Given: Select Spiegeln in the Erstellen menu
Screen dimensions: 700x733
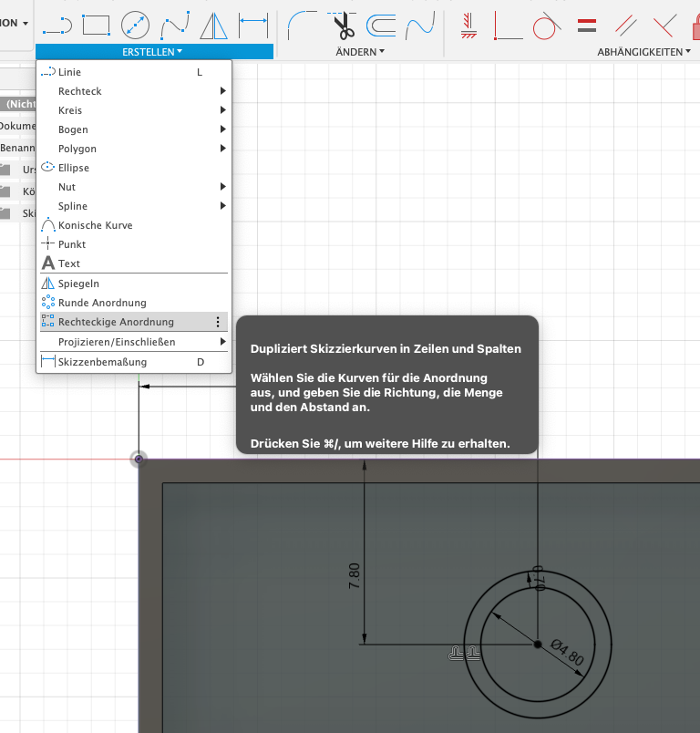Looking at the screenshot, I should [78, 284].
